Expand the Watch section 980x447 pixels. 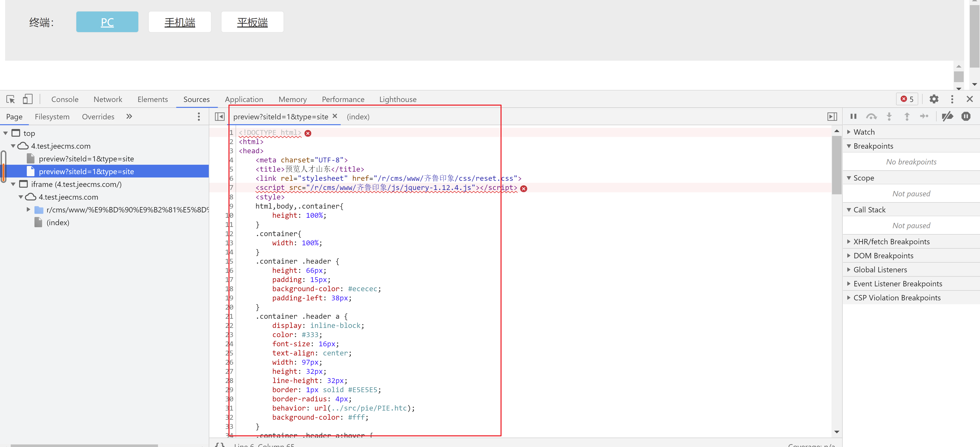[864, 132]
